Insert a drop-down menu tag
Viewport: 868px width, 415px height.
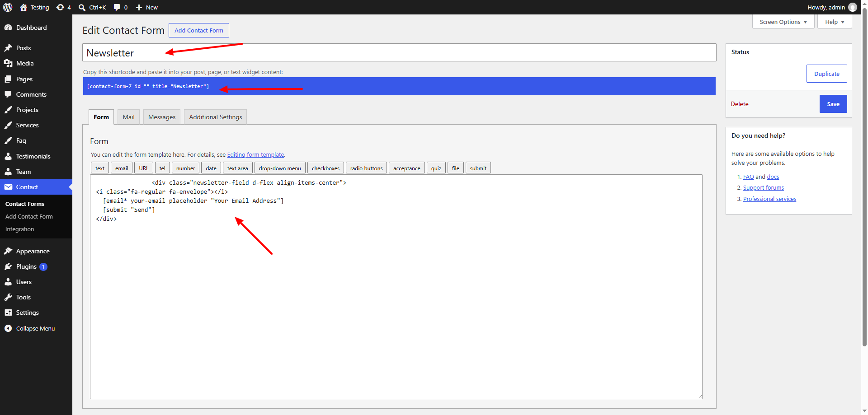280,168
